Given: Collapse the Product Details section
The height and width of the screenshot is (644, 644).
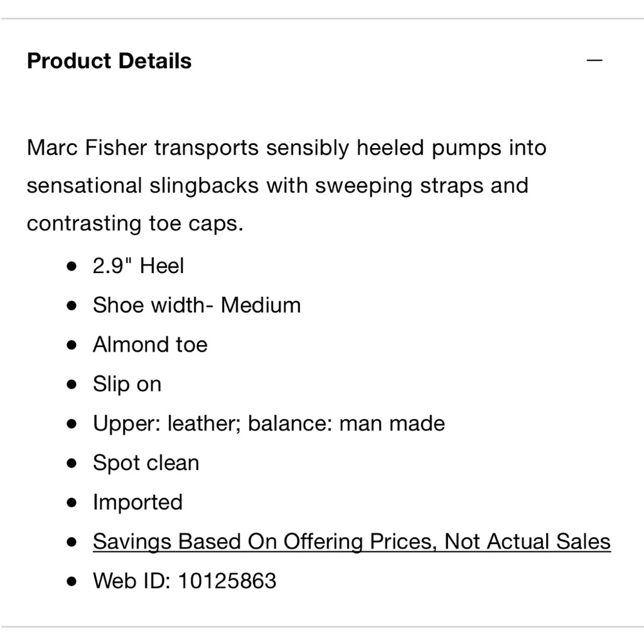Looking at the screenshot, I should (x=594, y=61).
